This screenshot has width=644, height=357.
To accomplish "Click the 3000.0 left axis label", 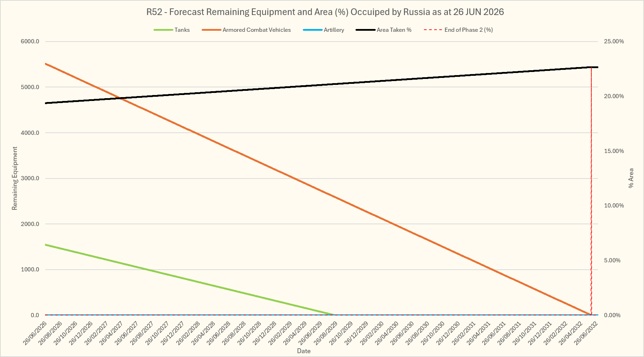I will pyautogui.click(x=30, y=178).
